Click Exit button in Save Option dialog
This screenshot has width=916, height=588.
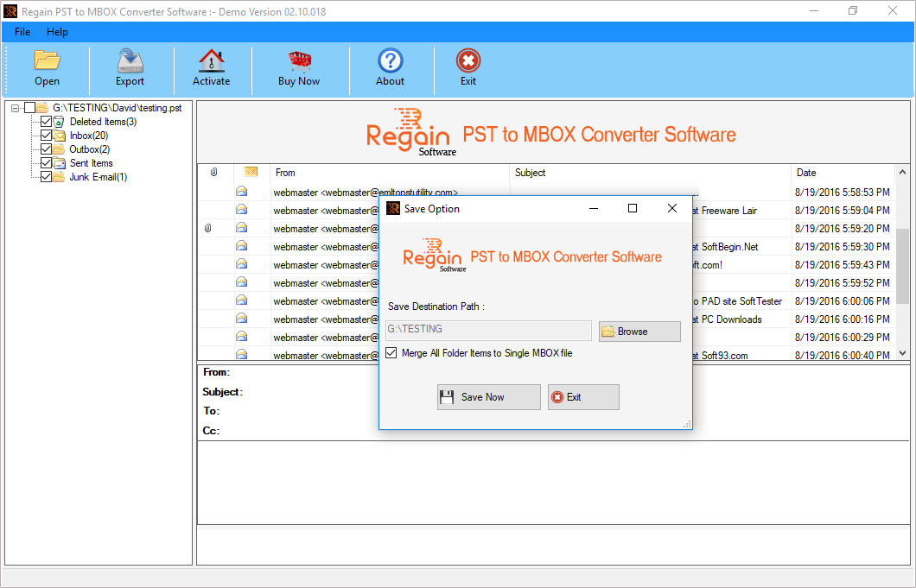[583, 397]
